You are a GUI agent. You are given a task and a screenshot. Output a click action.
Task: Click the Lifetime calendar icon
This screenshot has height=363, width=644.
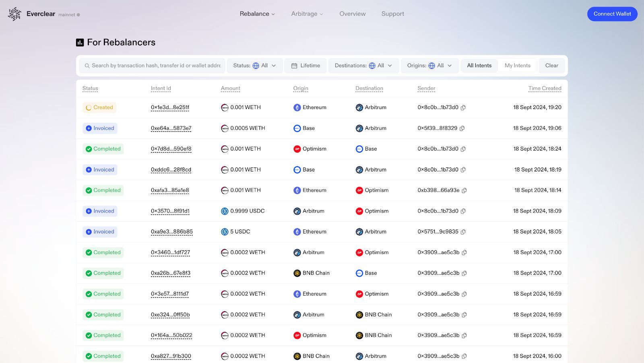294,66
